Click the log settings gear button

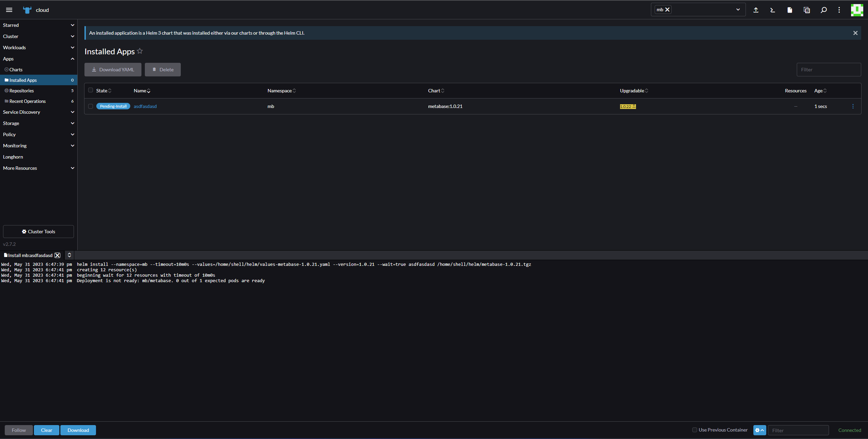click(759, 430)
